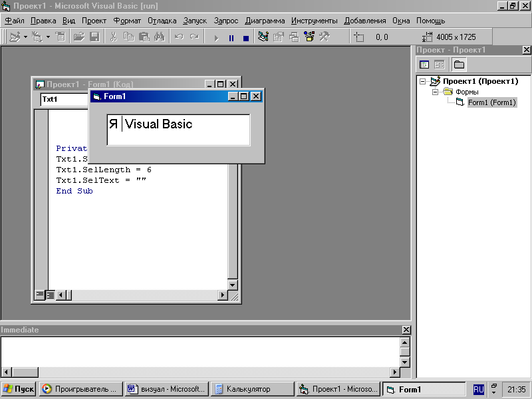Viewport: 532px width, 399px height.
Task: Click the Start (run) triangle button
Action: [x=216, y=38]
